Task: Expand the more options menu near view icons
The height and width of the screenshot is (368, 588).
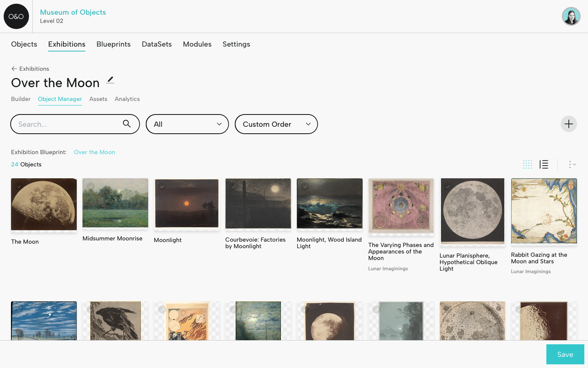Action: click(x=572, y=164)
